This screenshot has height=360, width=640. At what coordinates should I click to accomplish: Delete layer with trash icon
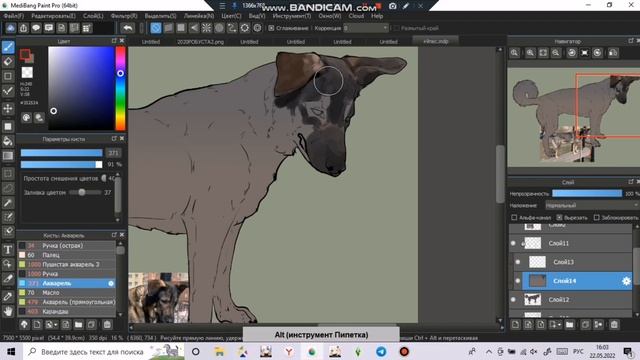coord(614,325)
